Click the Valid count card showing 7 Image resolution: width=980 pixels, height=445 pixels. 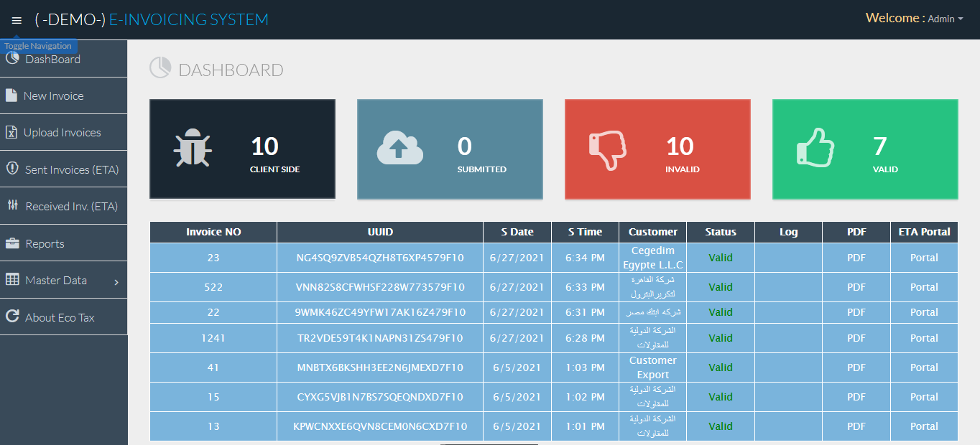pyautogui.click(x=865, y=149)
